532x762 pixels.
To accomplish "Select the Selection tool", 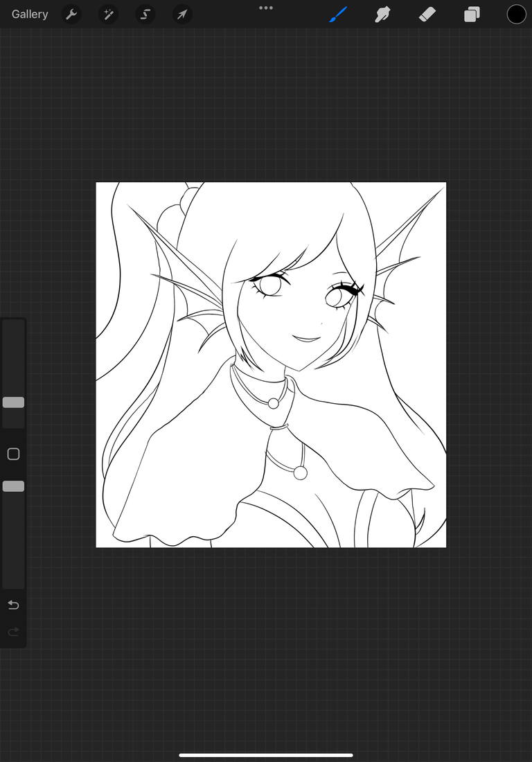I will point(145,15).
